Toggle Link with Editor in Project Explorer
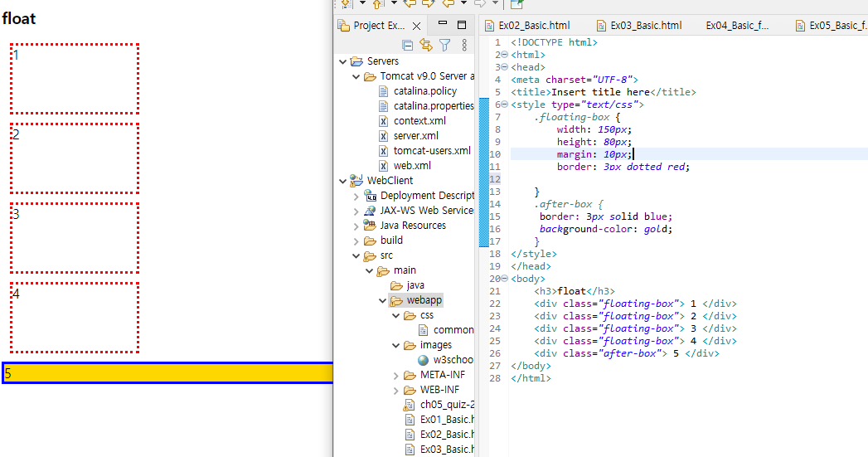This screenshot has width=868, height=457. [x=425, y=45]
